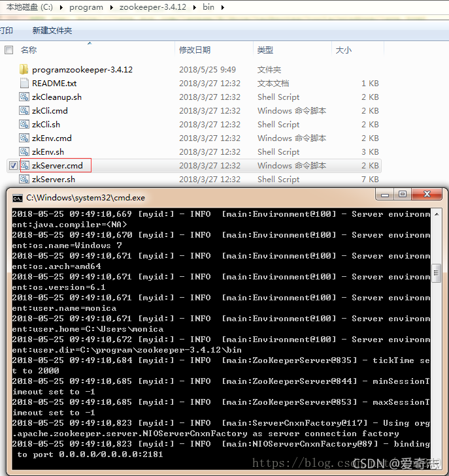Click the console line 'ent:os.name=Windows 7'
Screen dimensions: 449x476
[67, 246]
